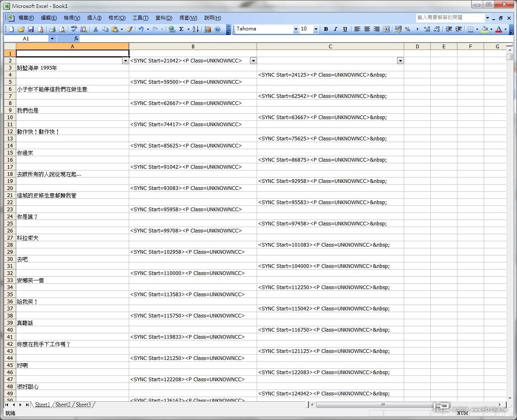
Task: Open the AutoSum functions dropdown arrow
Action: 188,29
